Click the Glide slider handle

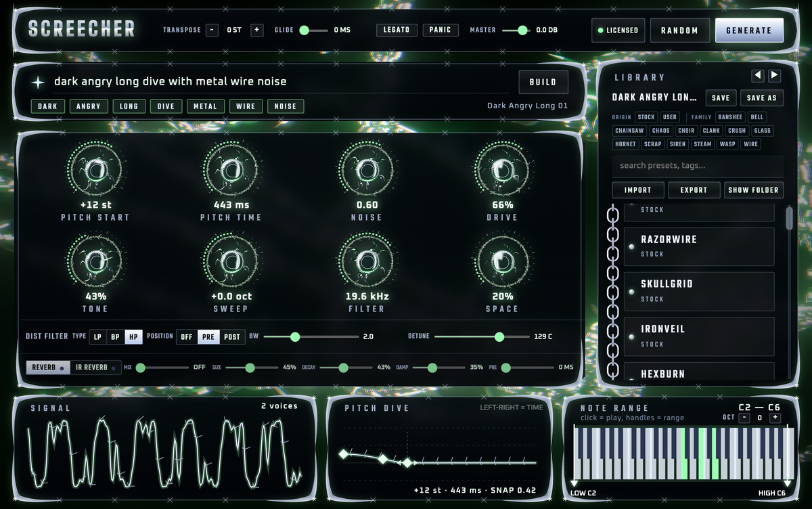304,30
